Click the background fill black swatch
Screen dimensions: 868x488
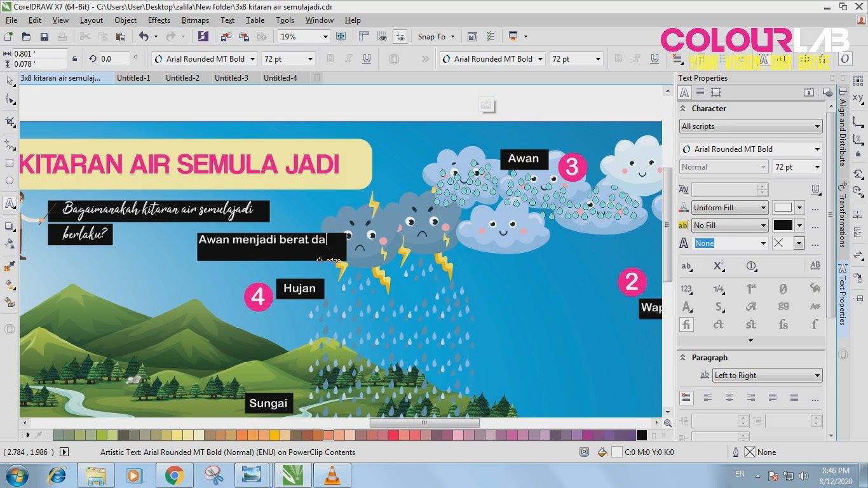point(783,226)
